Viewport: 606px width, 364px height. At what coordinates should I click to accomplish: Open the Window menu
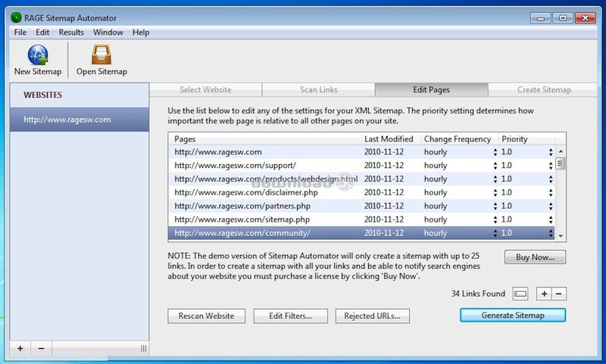108,33
